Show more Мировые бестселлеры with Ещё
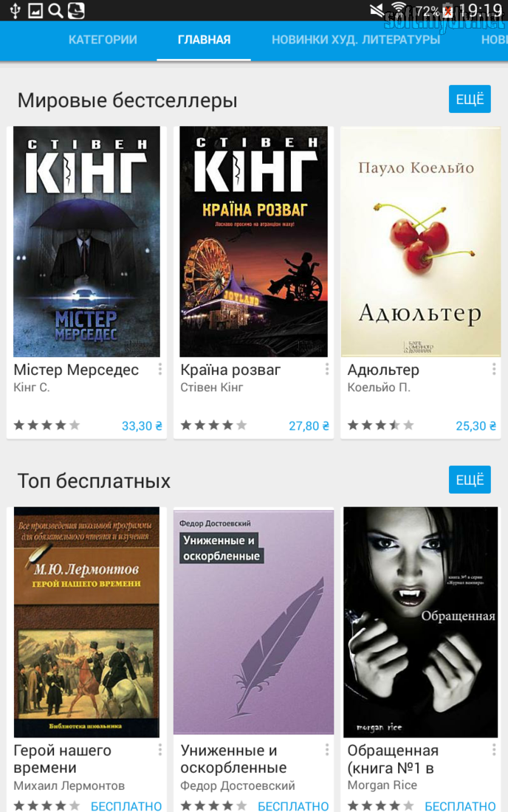 tap(470, 99)
